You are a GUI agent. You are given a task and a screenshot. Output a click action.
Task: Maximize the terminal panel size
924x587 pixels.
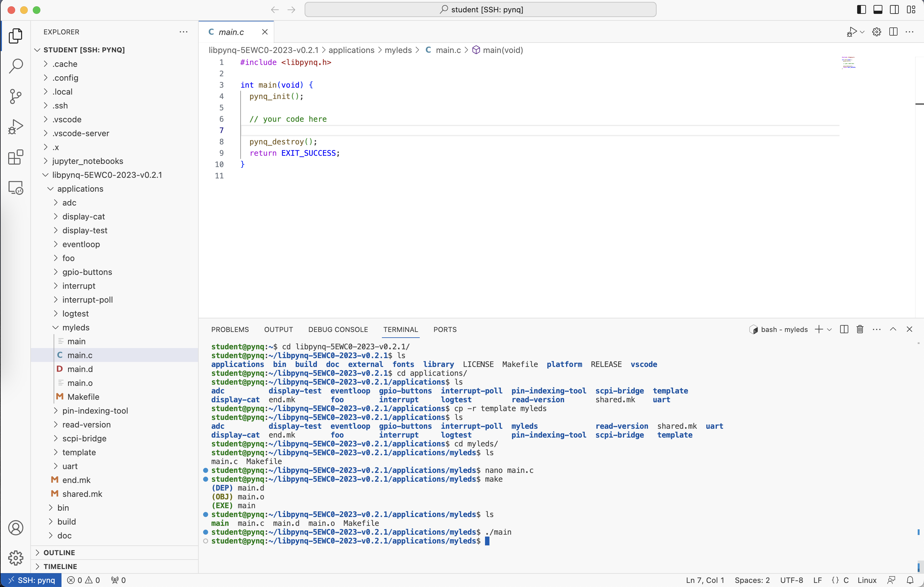(893, 329)
